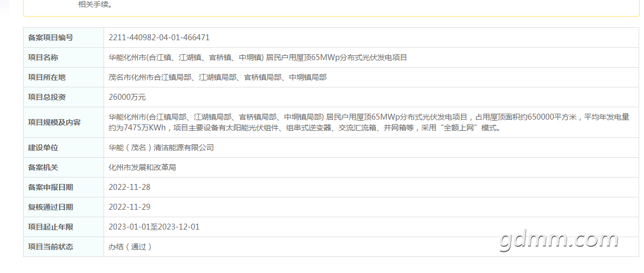Click the 复核通过日期 value 2022-11-29

129,207
